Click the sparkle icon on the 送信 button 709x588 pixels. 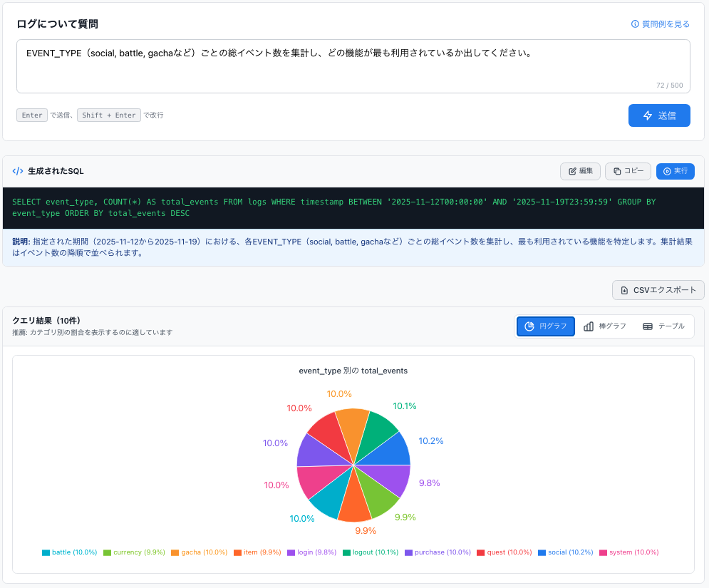649,115
